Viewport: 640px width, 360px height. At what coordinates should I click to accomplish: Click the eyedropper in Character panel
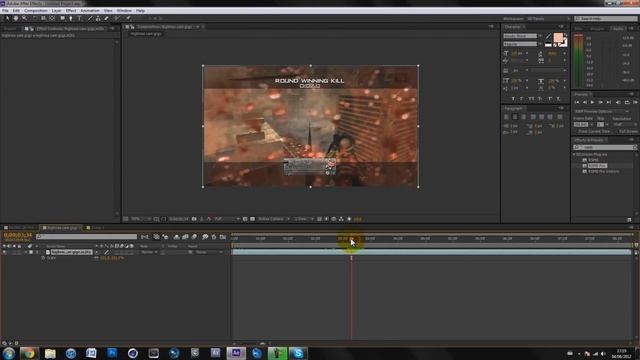(x=548, y=37)
